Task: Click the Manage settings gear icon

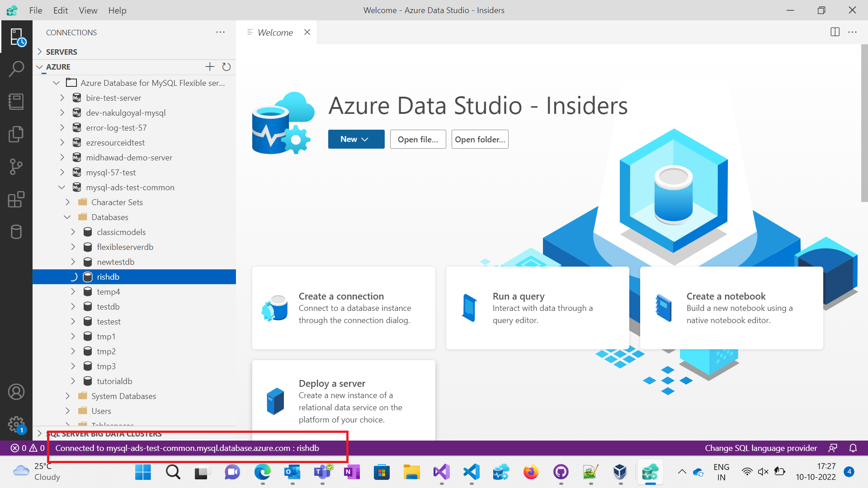Action: point(17,424)
